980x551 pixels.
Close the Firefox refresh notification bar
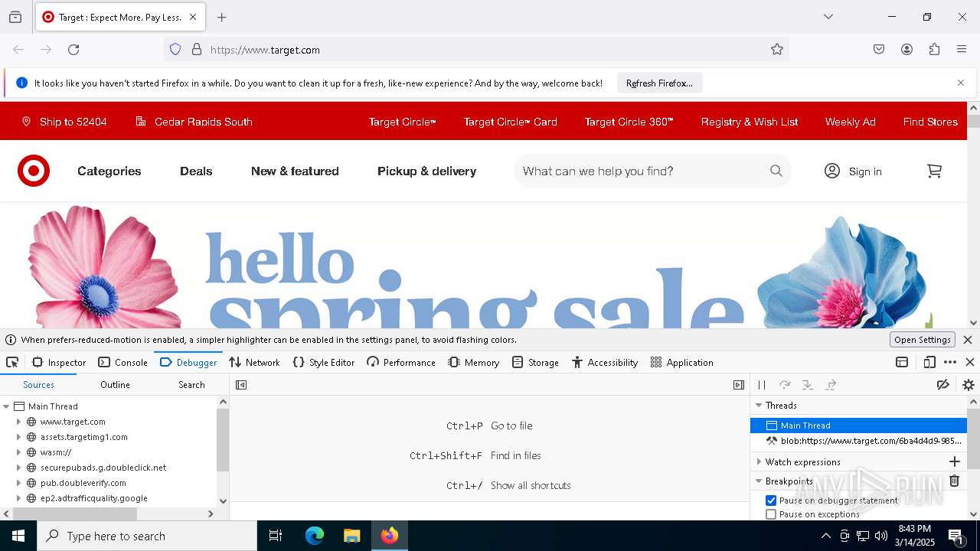(961, 83)
